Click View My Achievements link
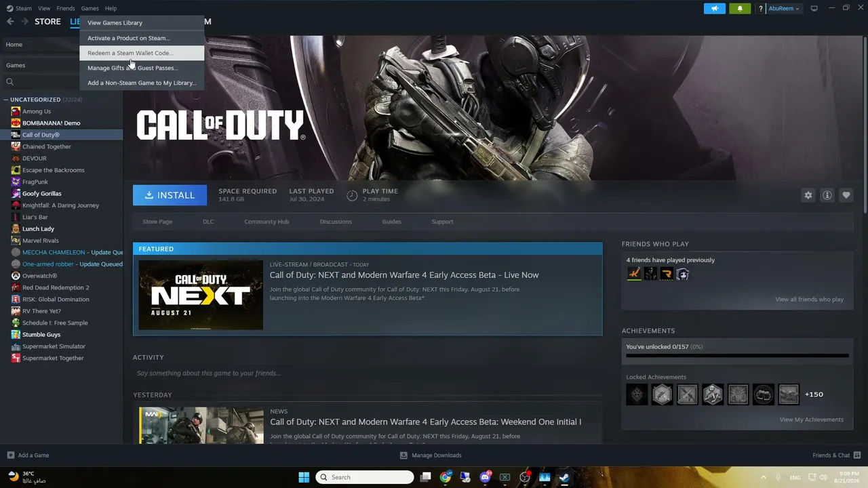 [811, 420]
